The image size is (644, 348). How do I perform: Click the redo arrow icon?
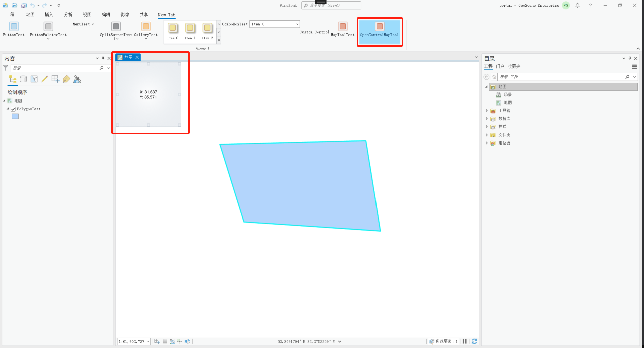44,5
